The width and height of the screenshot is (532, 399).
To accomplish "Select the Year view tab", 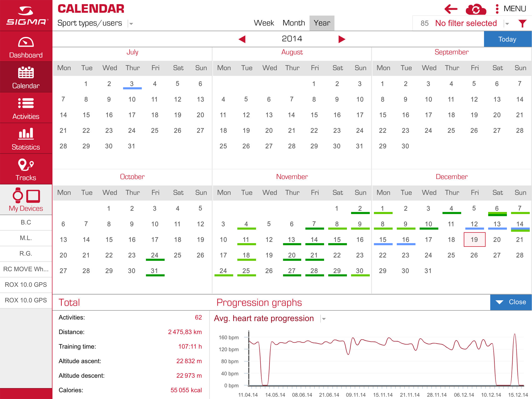I will [322, 23].
